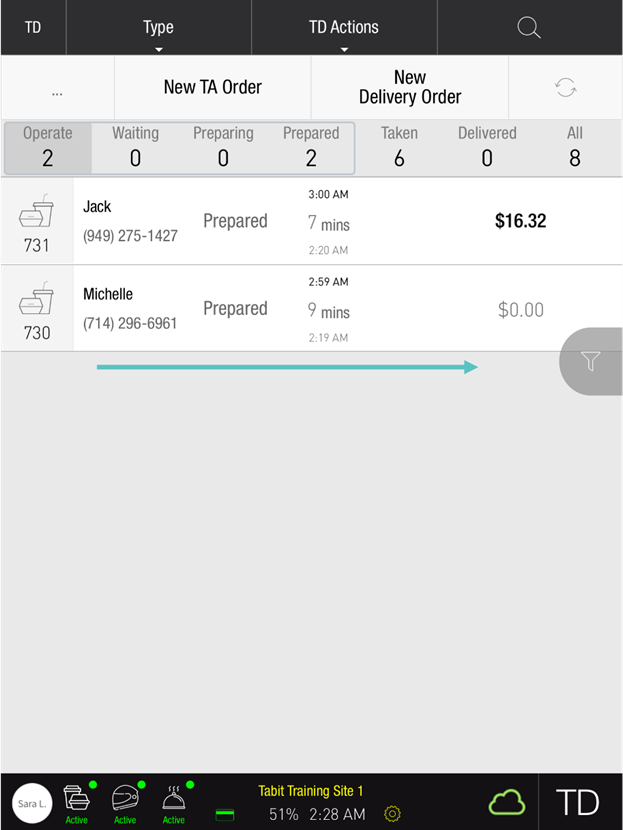Switch to the Taken orders tab
Viewport: 623px width, 830px height.
(x=399, y=147)
